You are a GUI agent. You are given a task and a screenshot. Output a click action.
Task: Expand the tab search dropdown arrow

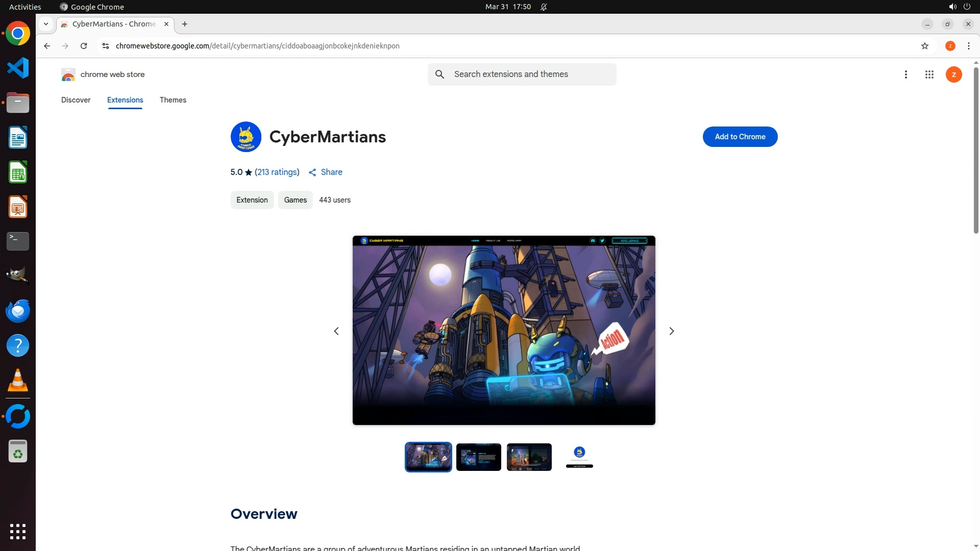[46, 24]
